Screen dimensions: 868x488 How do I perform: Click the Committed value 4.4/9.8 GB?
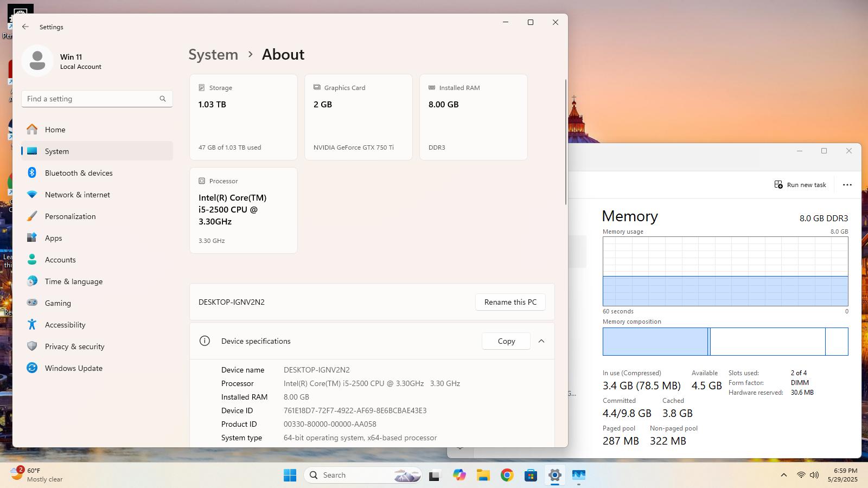pyautogui.click(x=627, y=413)
